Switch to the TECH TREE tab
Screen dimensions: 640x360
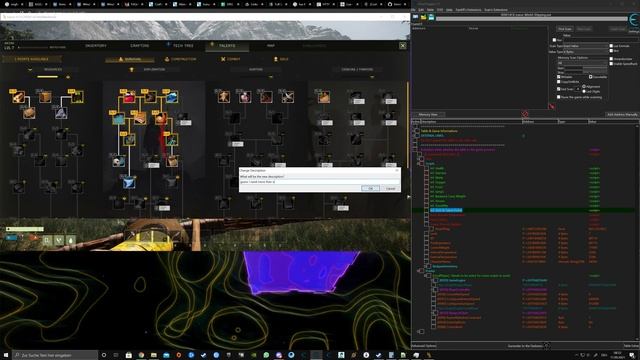[x=183, y=46]
